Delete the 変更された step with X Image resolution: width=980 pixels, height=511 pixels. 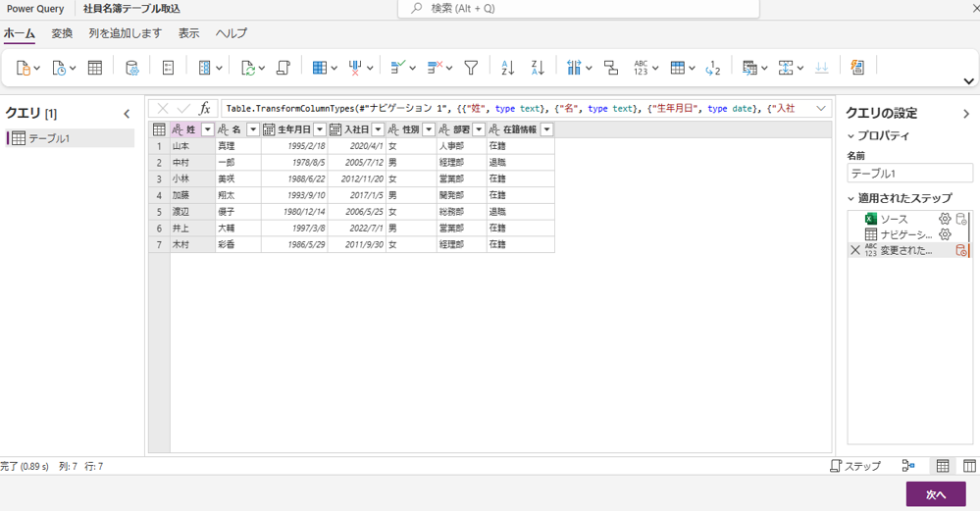pyautogui.click(x=855, y=250)
